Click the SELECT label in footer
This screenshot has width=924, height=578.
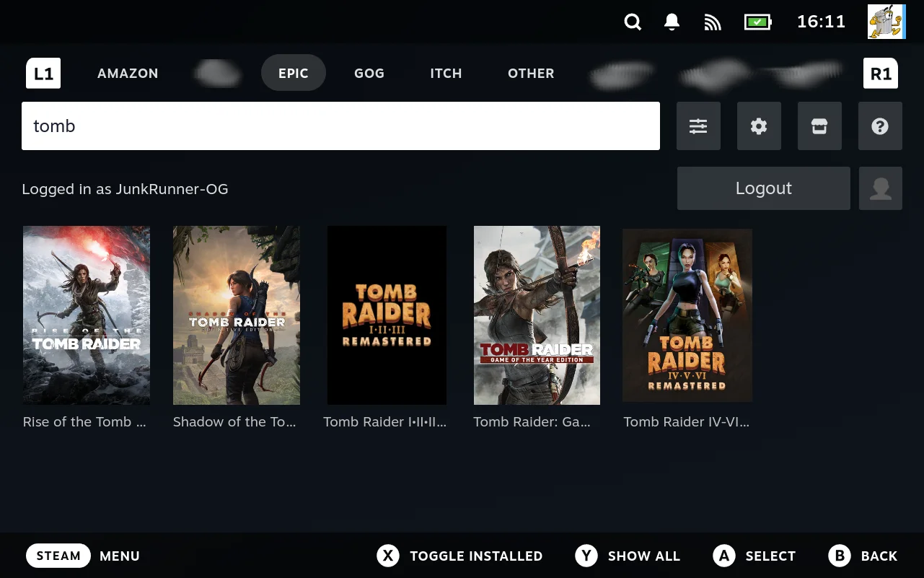[x=770, y=556]
